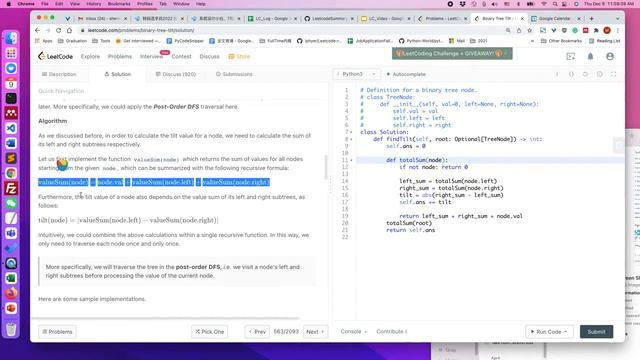Open Excel from the Dock

(11, 278)
